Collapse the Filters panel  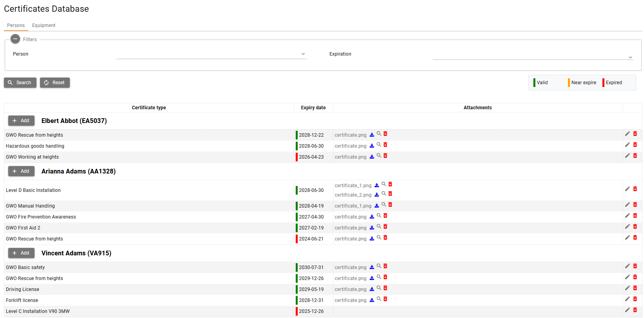coord(15,39)
